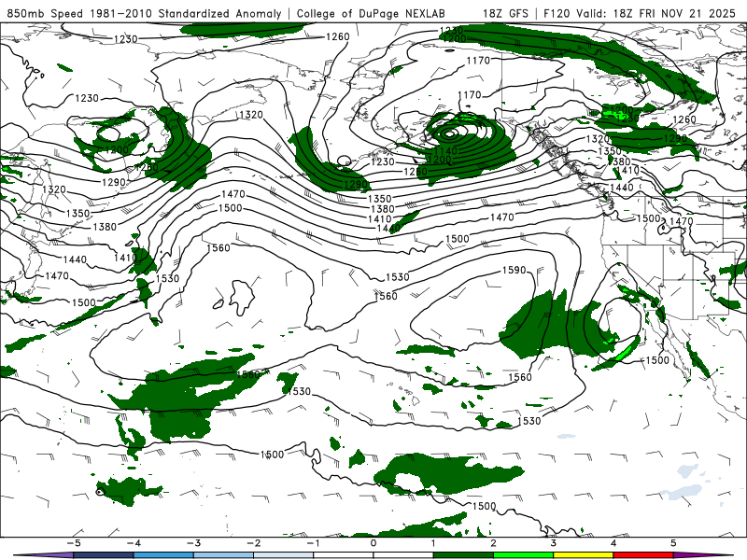
Task: Click the 1140 contour label in the low
Action: pyautogui.click(x=445, y=150)
